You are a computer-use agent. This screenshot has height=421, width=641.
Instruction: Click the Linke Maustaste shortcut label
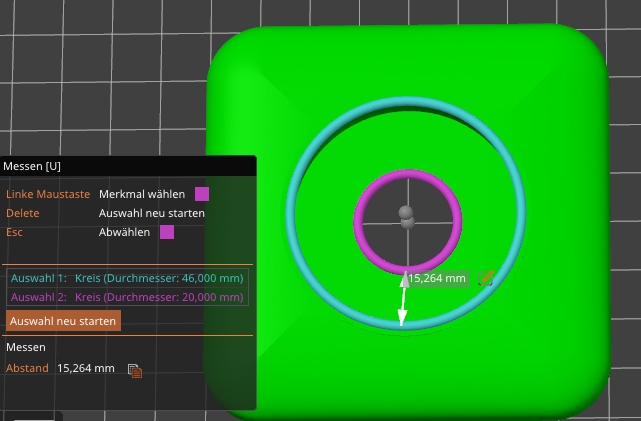(48, 194)
